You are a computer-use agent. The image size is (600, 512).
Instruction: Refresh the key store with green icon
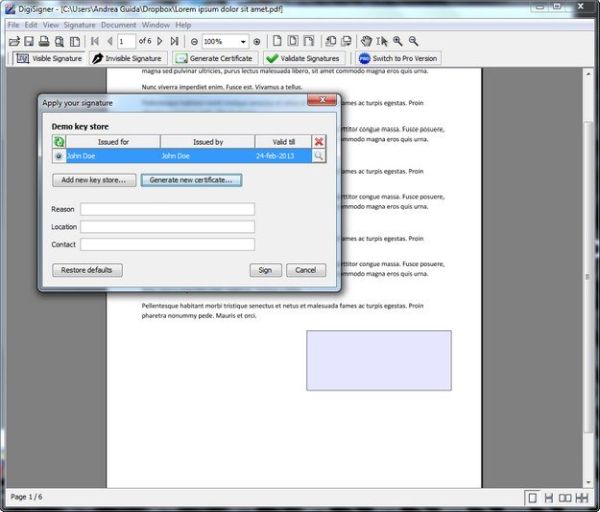click(x=59, y=142)
